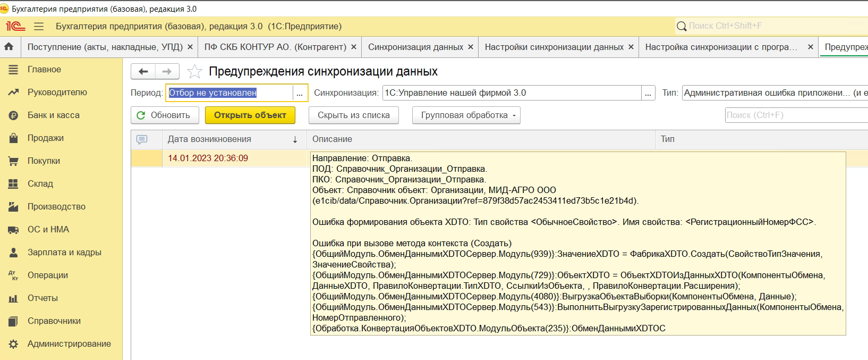This screenshot has height=360, width=868.
Task: Click Скрыть из списка button
Action: (x=353, y=115)
